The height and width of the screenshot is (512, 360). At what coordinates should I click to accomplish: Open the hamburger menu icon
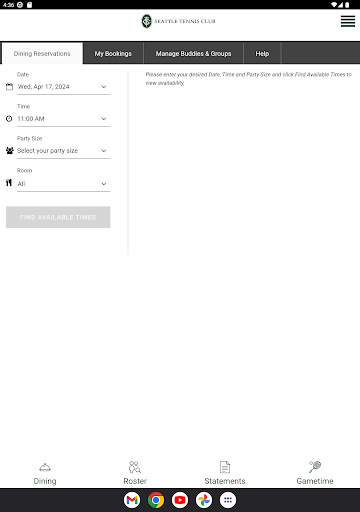pyautogui.click(x=348, y=21)
